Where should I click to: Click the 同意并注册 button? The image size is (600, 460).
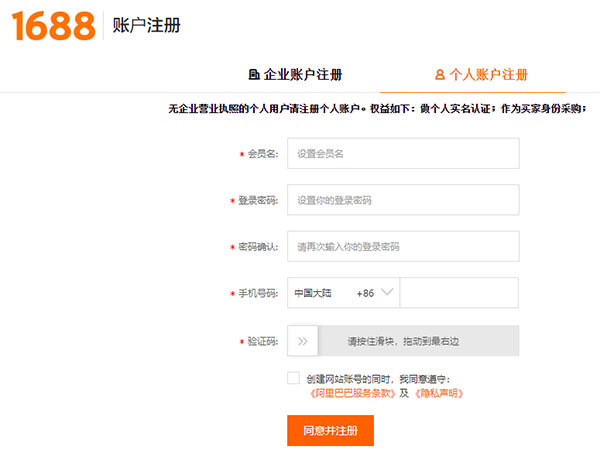[x=330, y=431]
